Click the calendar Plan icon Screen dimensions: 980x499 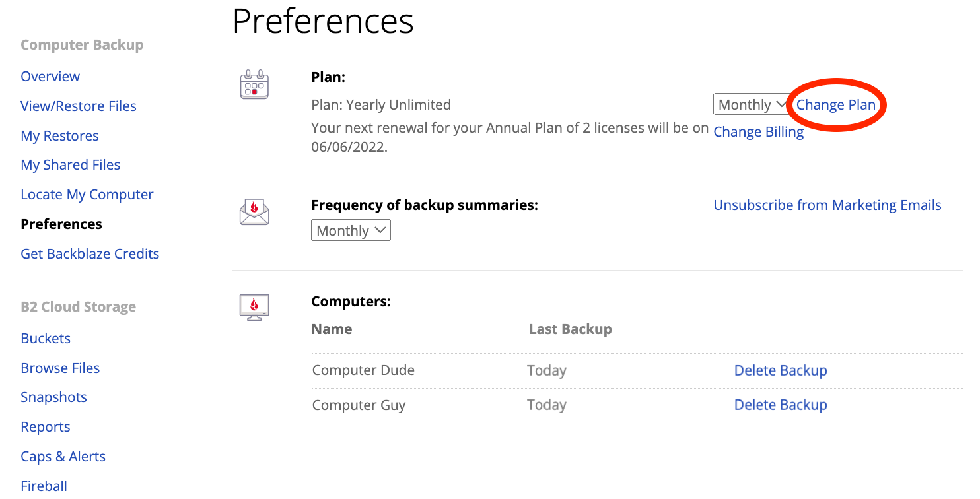(254, 84)
